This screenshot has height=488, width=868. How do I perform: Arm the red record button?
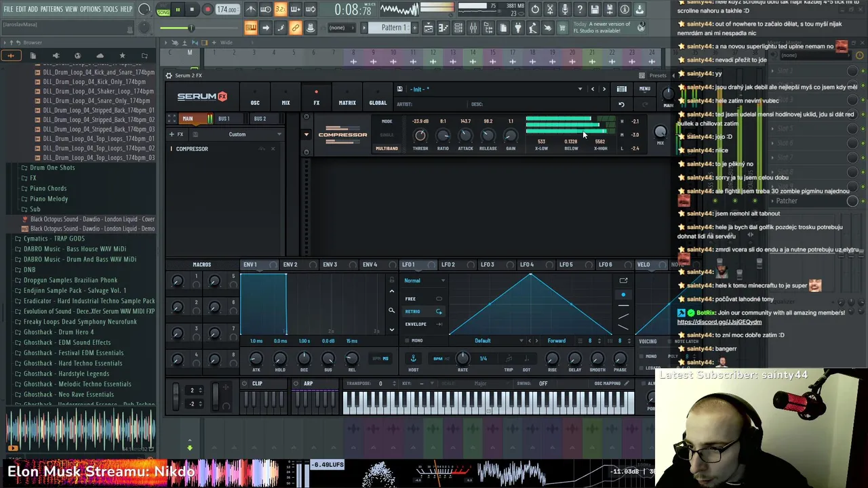[208, 9]
